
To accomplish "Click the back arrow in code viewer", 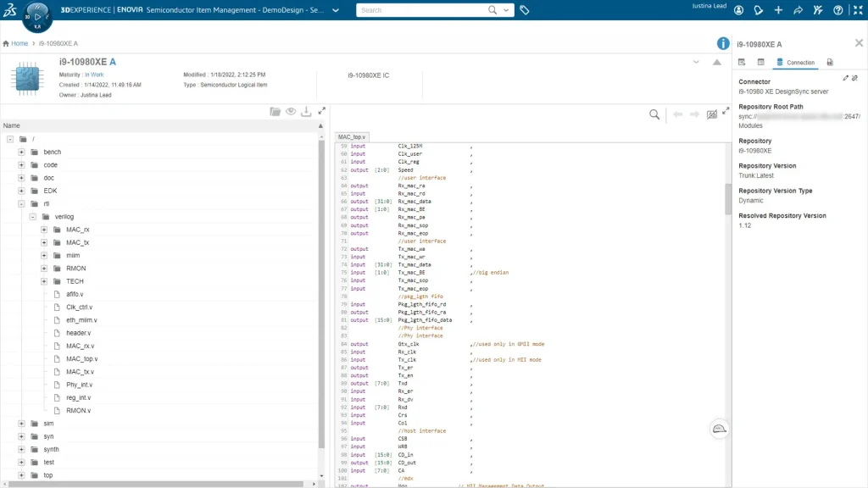I will (x=677, y=114).
